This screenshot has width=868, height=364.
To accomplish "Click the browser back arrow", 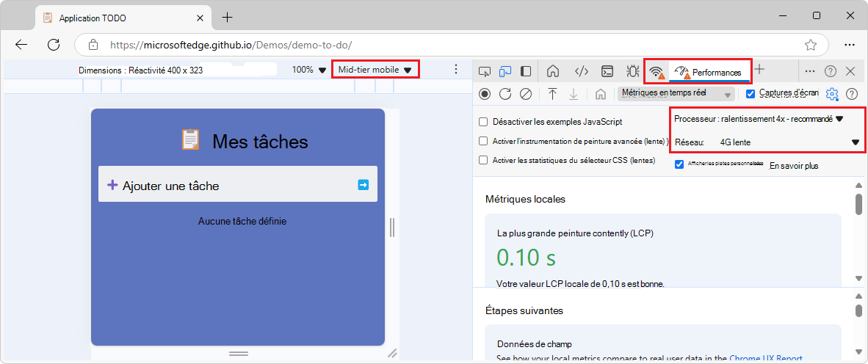I will click(x=21, y=45).
